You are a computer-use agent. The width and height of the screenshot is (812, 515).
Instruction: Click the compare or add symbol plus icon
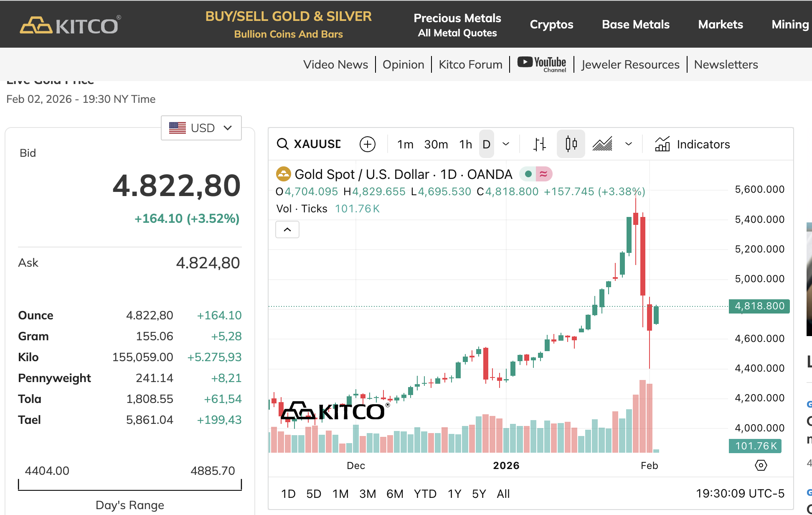(x=368, y=144)
